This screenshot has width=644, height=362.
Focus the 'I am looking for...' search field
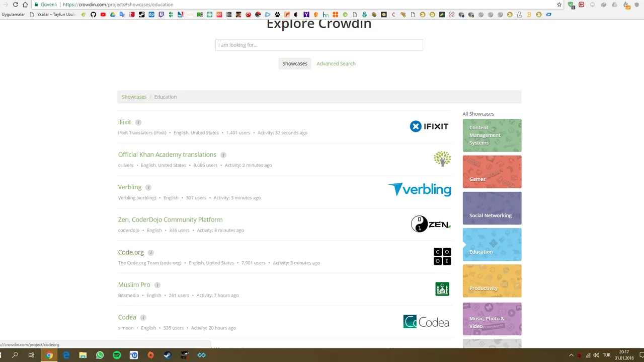pyautogui.click(x=319, y=45)
